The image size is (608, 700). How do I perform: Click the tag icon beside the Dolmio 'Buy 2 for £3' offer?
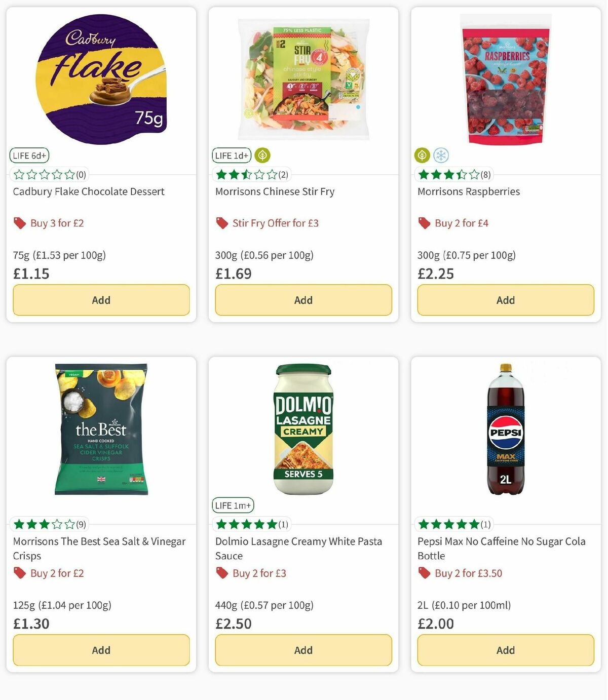pyautogui.click(x=221, y=573)
